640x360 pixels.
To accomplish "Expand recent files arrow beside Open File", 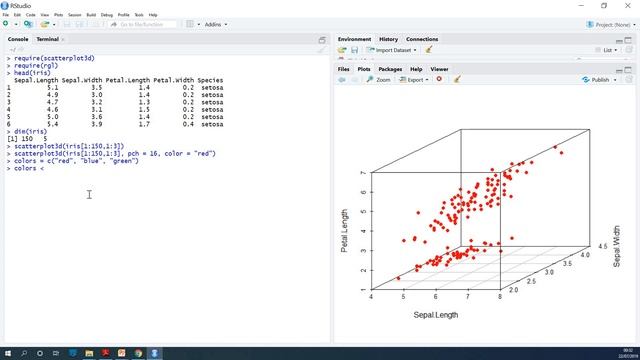I will pyautogui.click(x=54, y=24).
